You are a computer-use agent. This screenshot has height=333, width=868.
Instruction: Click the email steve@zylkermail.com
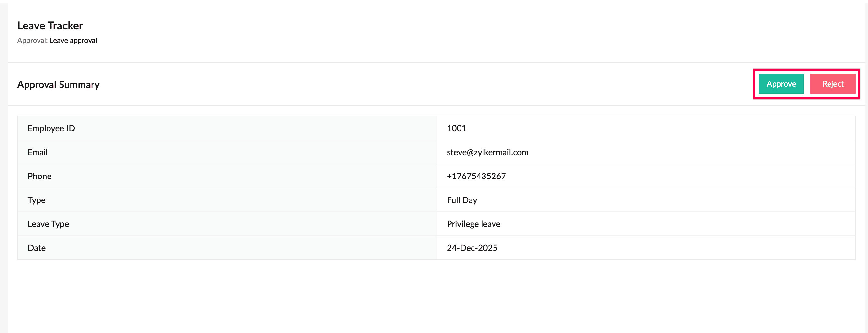[487, 152]
